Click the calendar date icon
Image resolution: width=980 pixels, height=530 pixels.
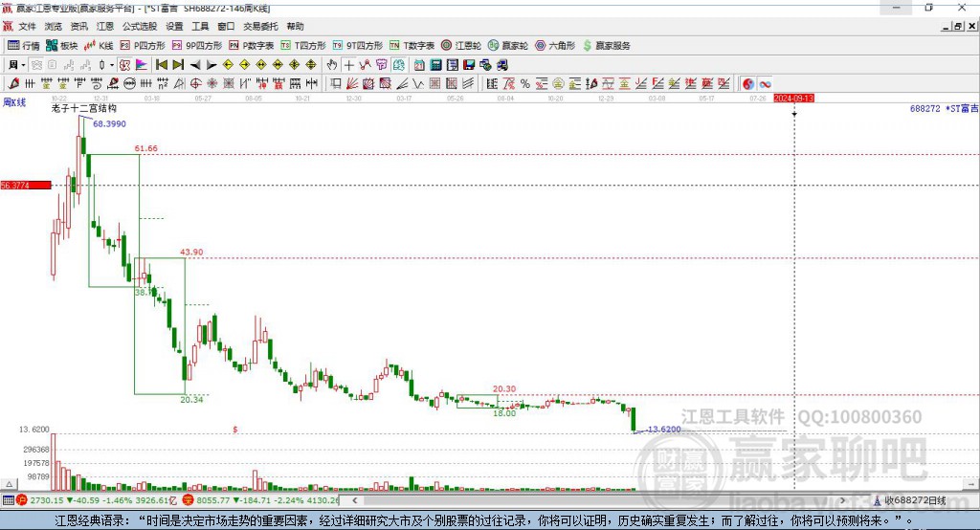point(419,65)
